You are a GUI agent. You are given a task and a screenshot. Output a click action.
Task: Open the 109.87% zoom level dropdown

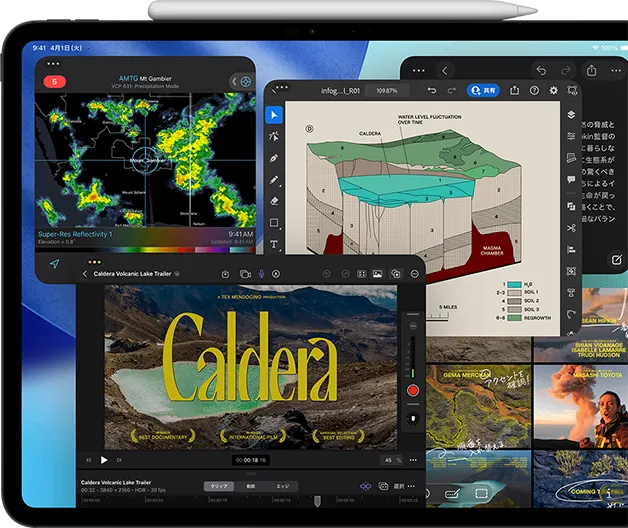(x=386, y=90)
